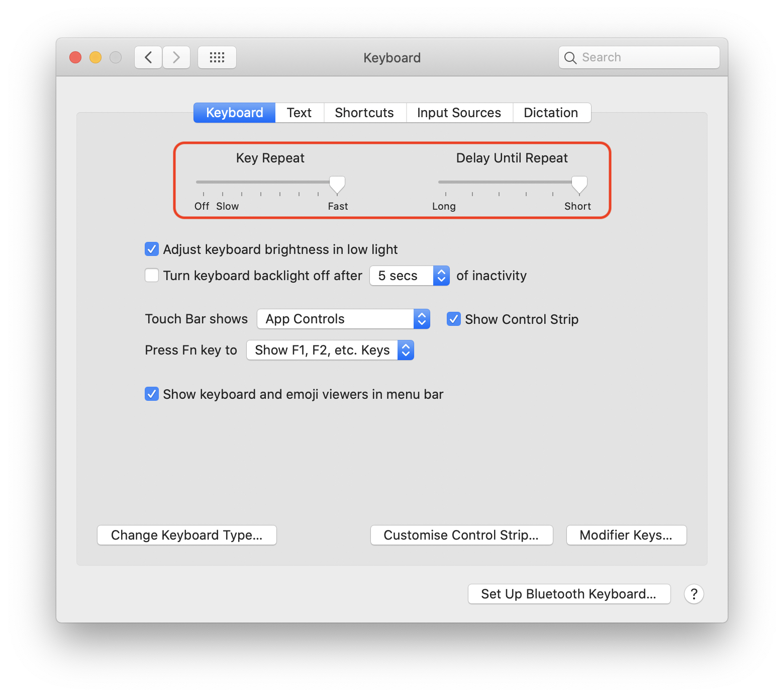Open the Touch Bar shows App Controls dropdown

pos(344,319)
